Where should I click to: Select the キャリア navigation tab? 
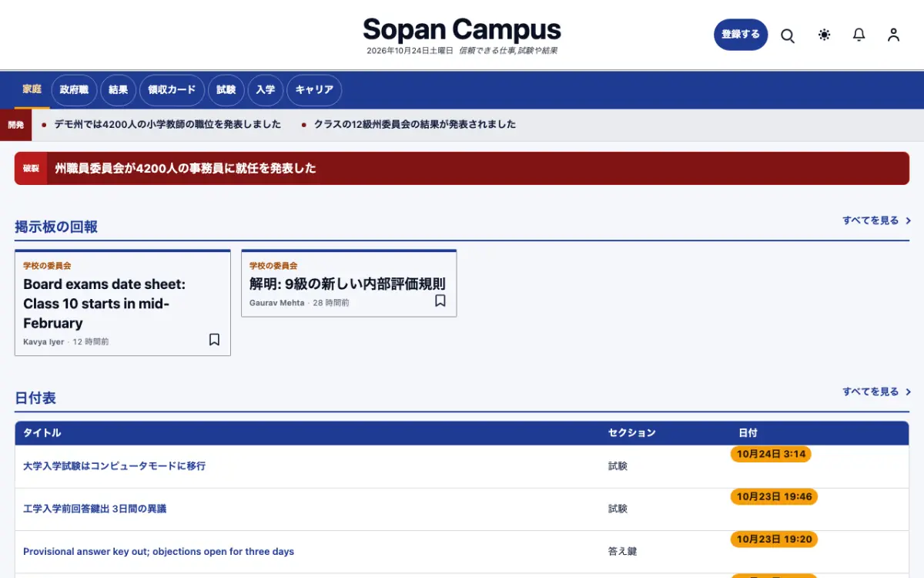(314, 90)
